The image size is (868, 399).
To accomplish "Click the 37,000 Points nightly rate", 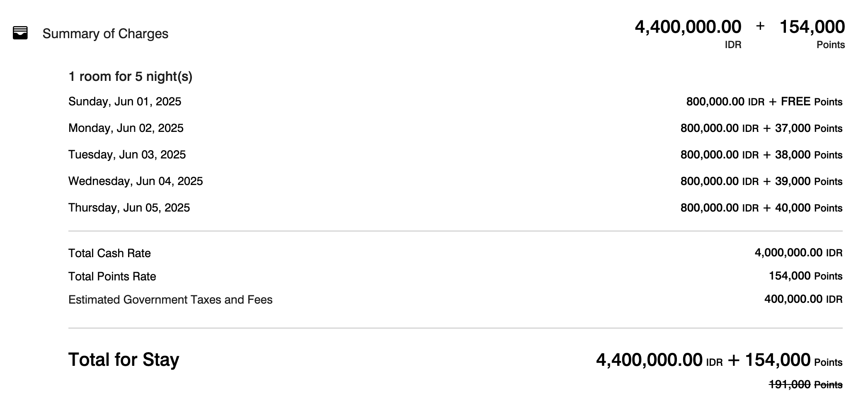I will click(808, 128).
